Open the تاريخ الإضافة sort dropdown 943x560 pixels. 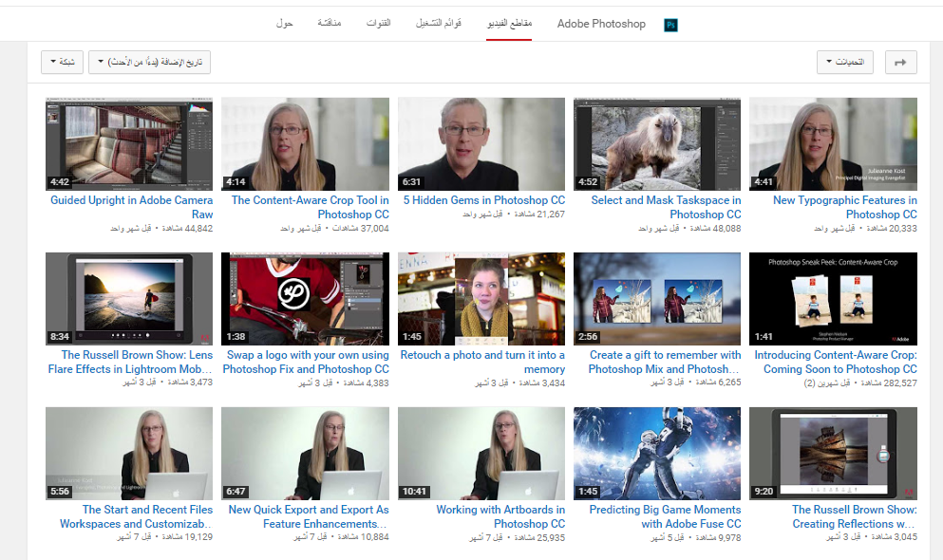point(149,62)
